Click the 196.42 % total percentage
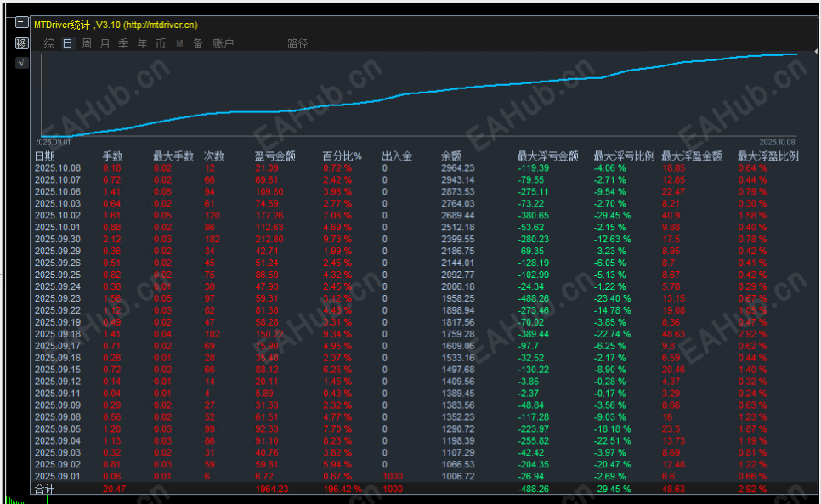821x504 pixels. coord(343,489)
